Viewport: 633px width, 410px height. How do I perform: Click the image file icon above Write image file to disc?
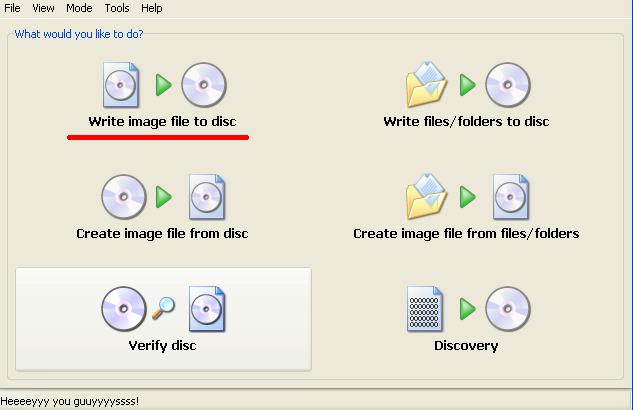click(x=121, y=85)
